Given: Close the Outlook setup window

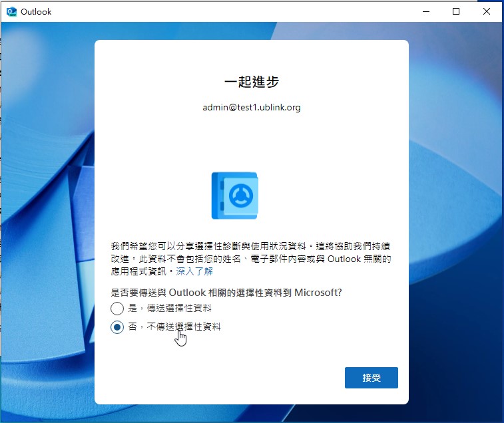Looking at the screenshot, I should (487, 11).
